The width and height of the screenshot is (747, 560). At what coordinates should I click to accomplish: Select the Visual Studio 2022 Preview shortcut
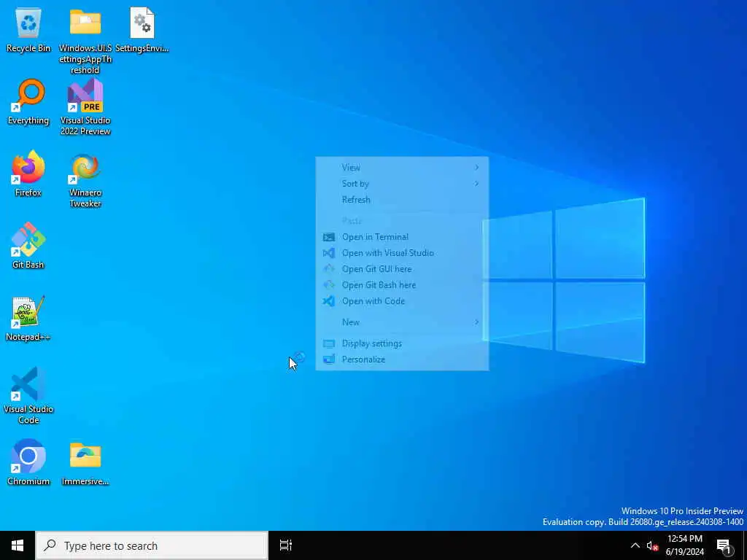(85, 107)
